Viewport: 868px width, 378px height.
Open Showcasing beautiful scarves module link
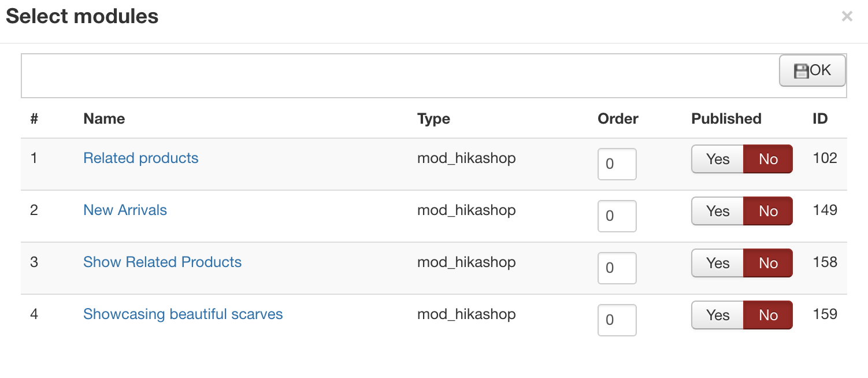click(x=183, y=314)
